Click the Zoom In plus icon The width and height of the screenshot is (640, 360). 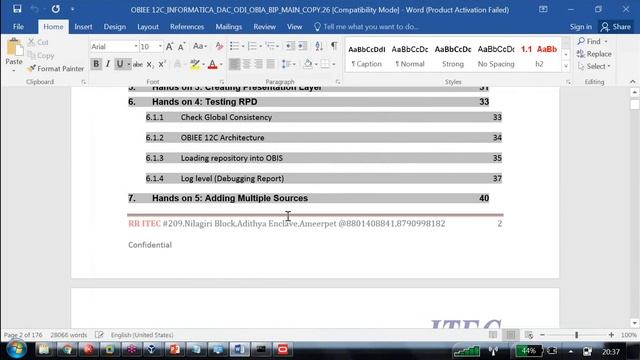[611, 335]
